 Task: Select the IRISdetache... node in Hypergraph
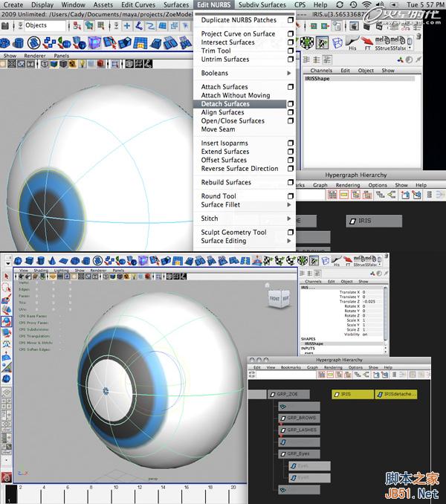click(x=396, y=394)
